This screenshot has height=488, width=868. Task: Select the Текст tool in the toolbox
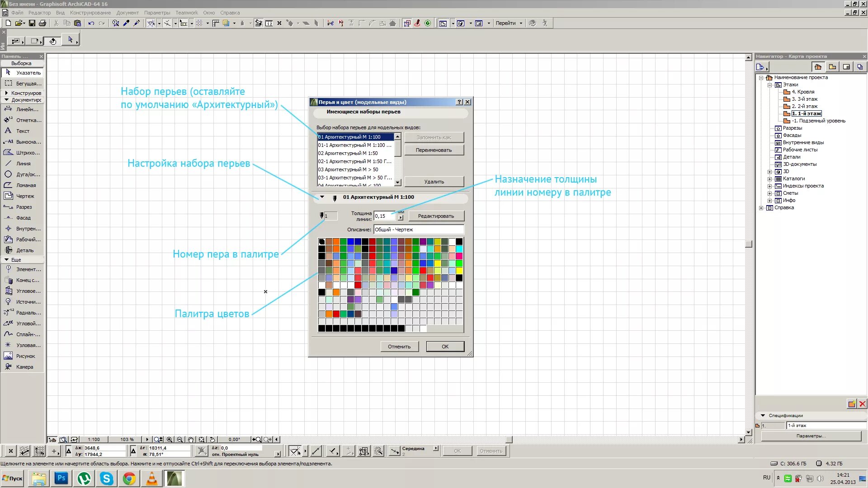click(23, 131)
